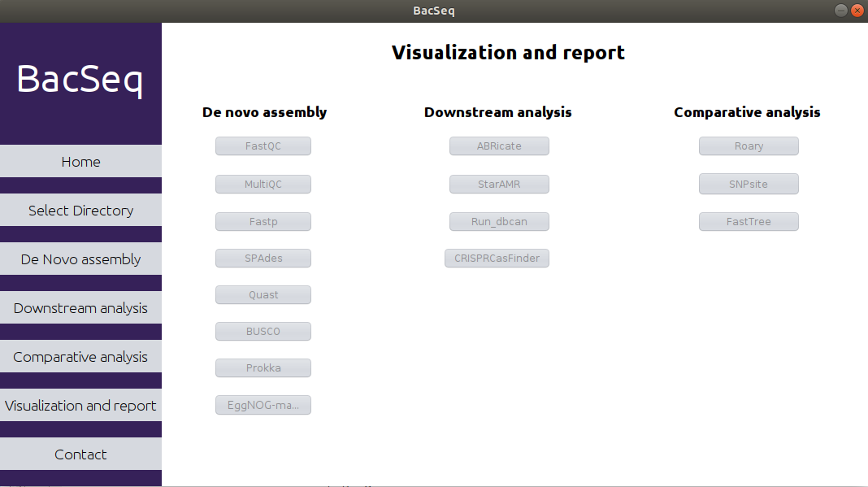Show CRISPRCasFinder results
The height and width of the screenshot is (487, 868).
click(x=497, y=259)
